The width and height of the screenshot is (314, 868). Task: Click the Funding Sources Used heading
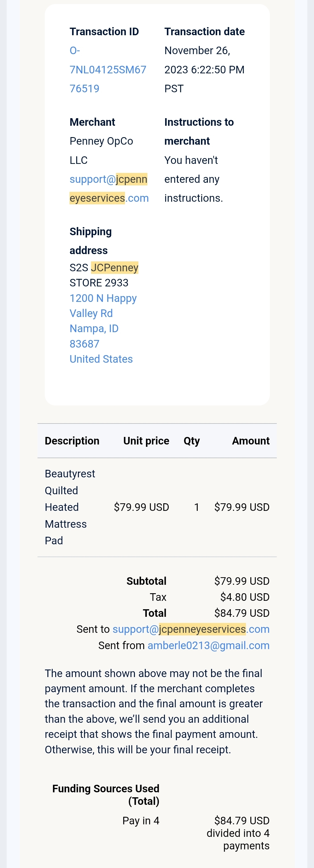coord(106,795)
